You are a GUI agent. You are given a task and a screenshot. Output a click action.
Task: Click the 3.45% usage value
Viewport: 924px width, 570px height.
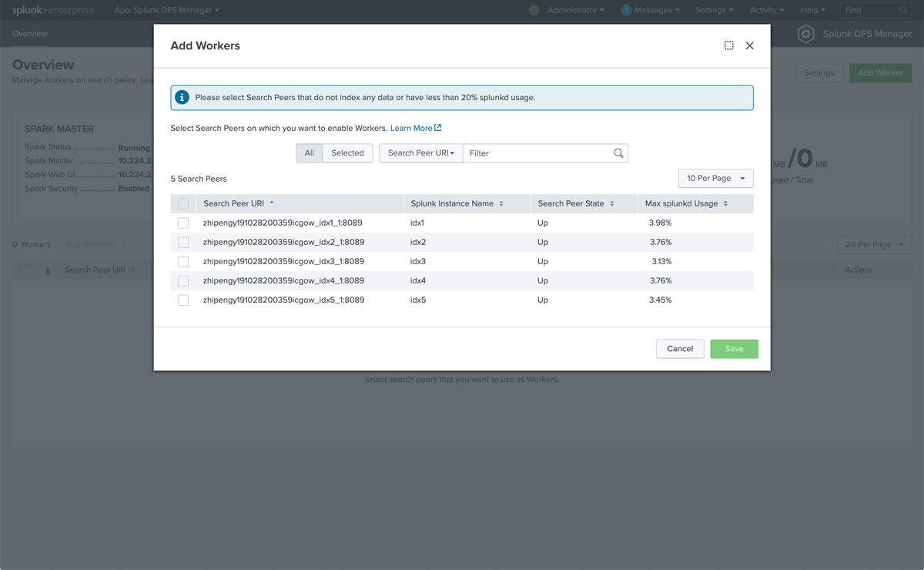(660, 300)
